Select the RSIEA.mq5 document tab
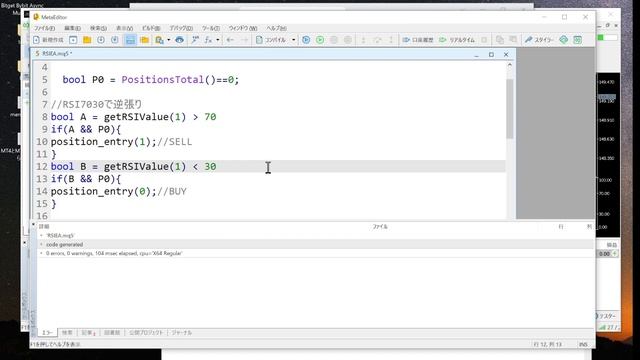Viewport: 640px width, 360px height. [54, 53]
